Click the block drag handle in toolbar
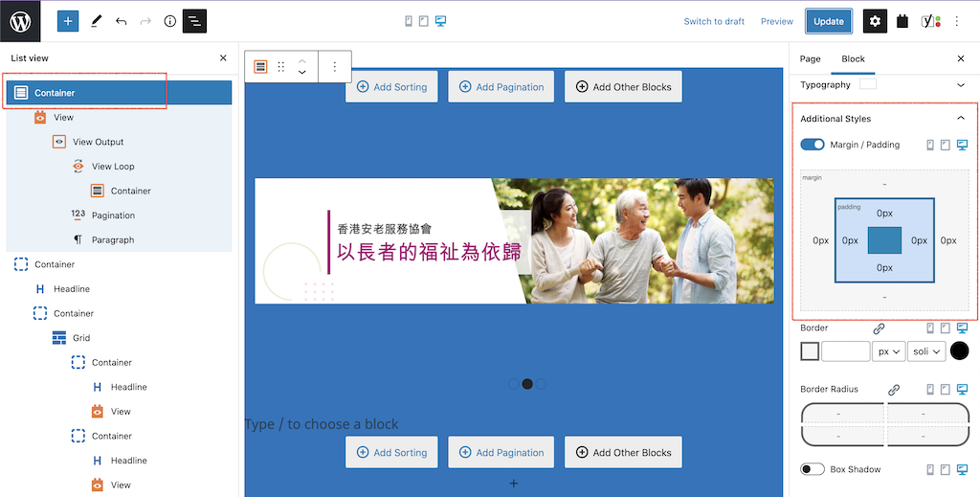 (281, 67)
